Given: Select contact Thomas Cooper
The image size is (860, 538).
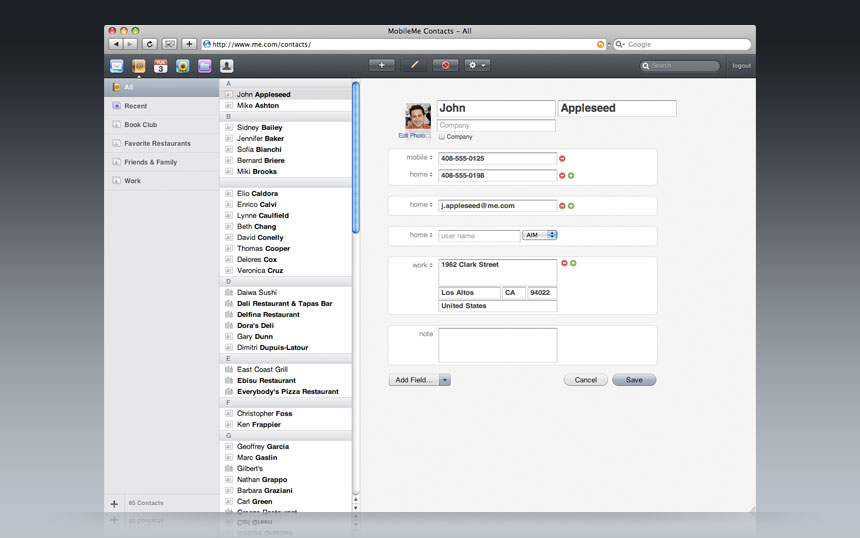Looking at the screenshot, I should (286, 248).
